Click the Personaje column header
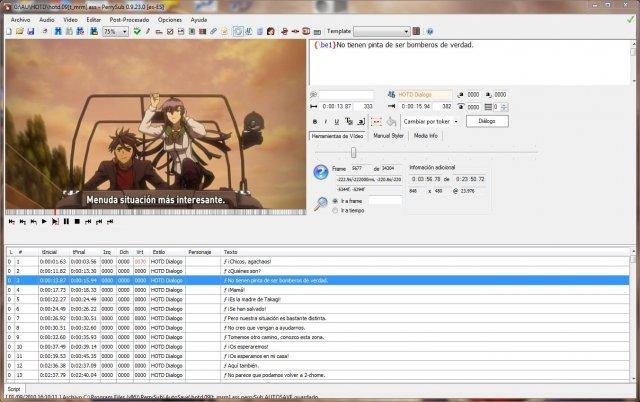Image resolution: width=640 pixels, height=402 pixels. point(203,252)
